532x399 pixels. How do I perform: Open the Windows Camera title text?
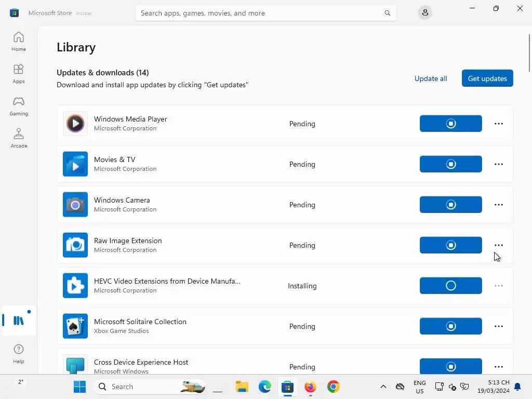tap(122, 200)
